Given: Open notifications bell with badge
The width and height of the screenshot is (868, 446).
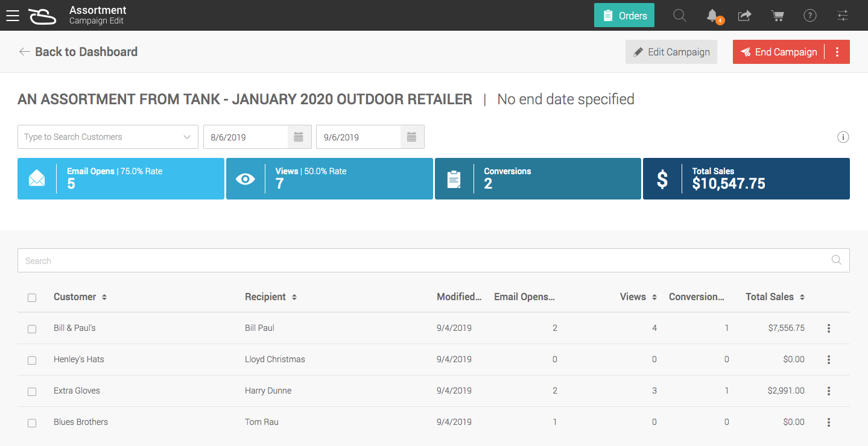Looking at the screenshot, I should [x=712, y=16].
